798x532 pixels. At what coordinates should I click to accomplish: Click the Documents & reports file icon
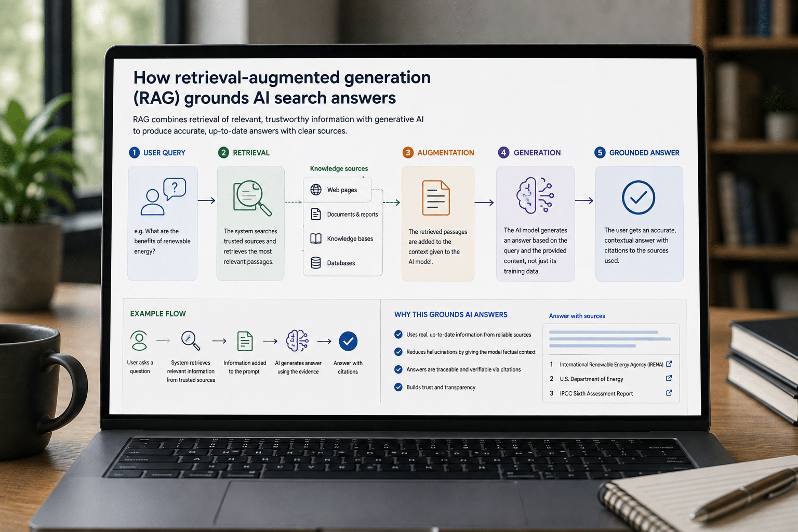click(316, 214)
